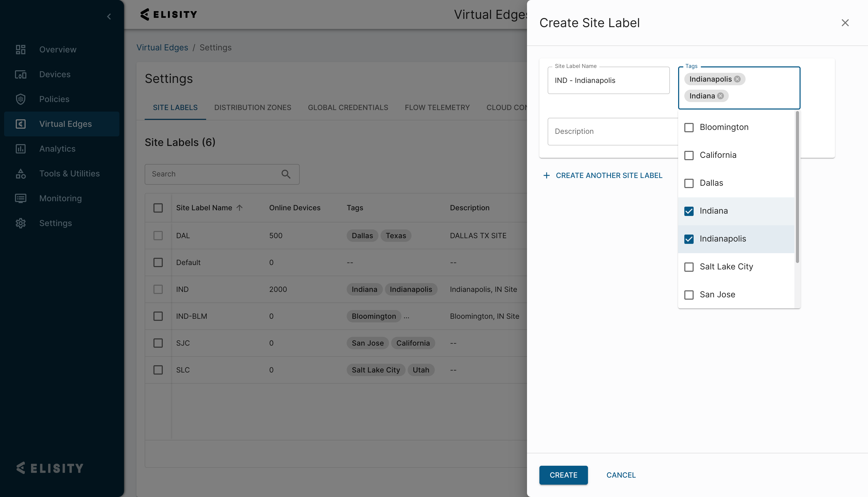Check the Salt Lake City option
Image resolution: width=868 pixels, height=497 pixels.
point(689,267)
